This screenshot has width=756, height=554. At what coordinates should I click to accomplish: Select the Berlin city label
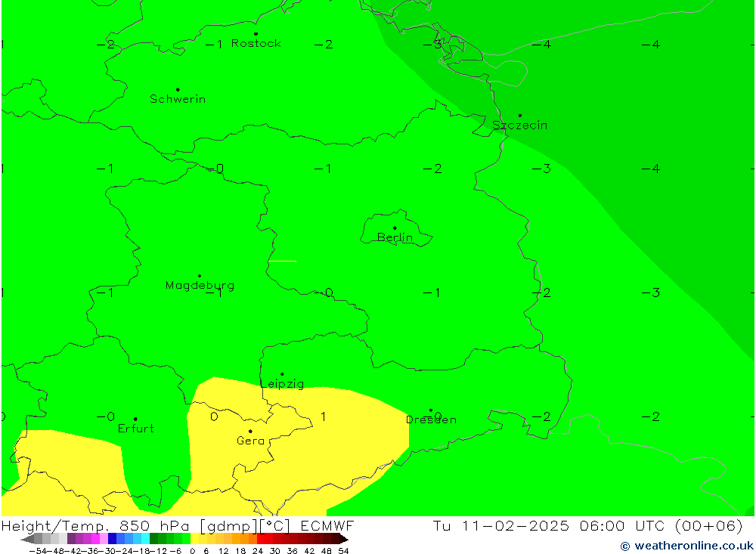pyautogui.click(x=395, y=237)
